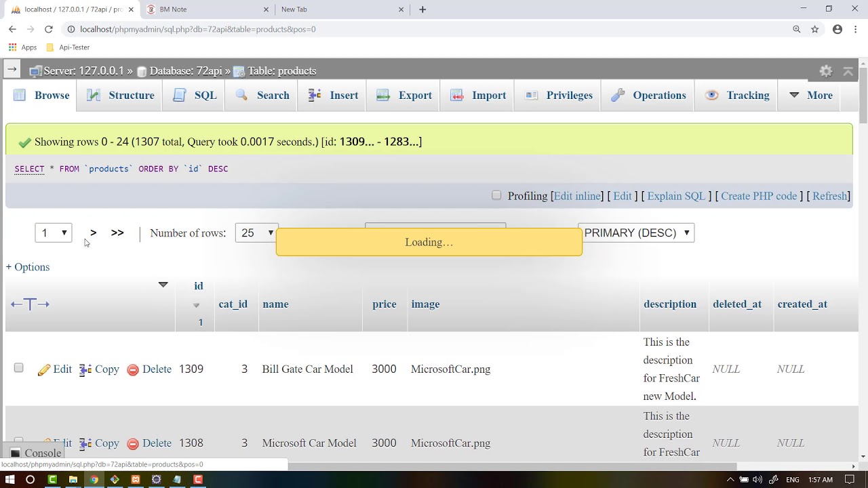Click the Explain SQL link
Viewport: 868px width, 488px height.
pyautogui.click(x=676, y=196)
